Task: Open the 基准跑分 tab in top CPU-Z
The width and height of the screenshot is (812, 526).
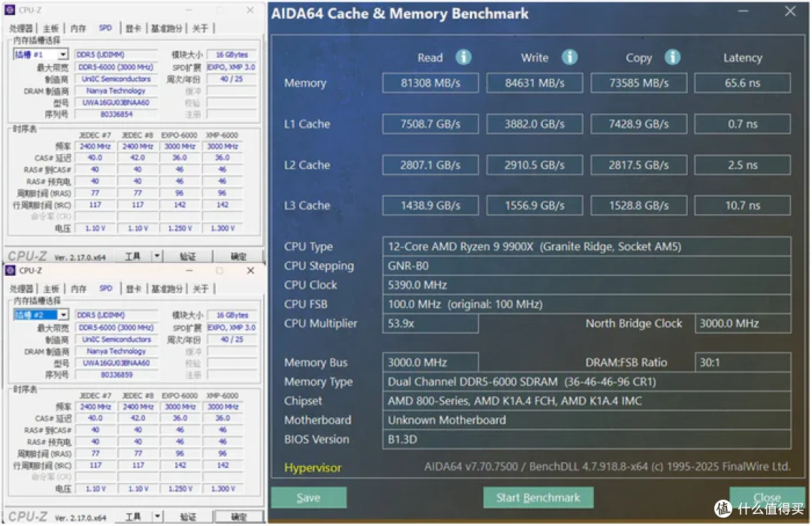Action: tap(166, 29)
